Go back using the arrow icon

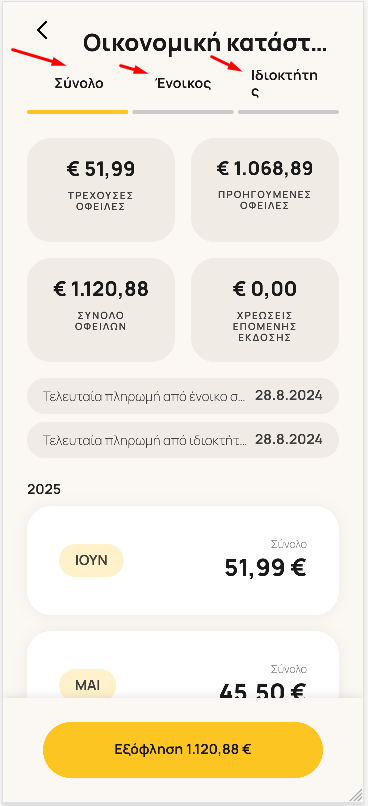click(42, 30)
